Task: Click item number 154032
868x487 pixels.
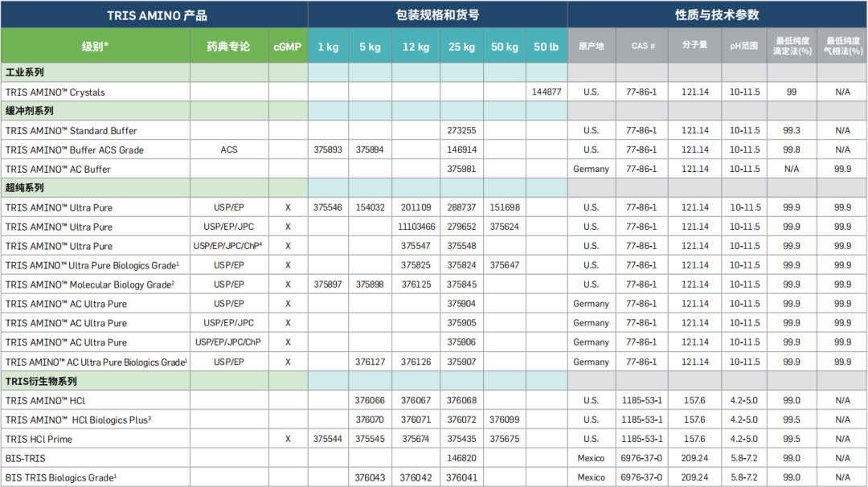Action: click(x=370, y=207)
